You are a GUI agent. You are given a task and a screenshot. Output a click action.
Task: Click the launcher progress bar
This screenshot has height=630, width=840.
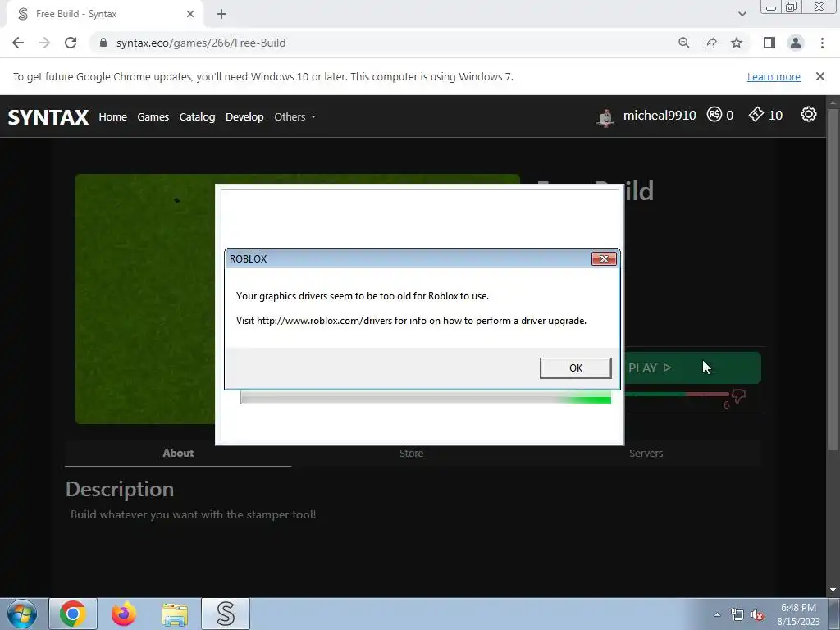pyautogui.click(x=426, y=398)
